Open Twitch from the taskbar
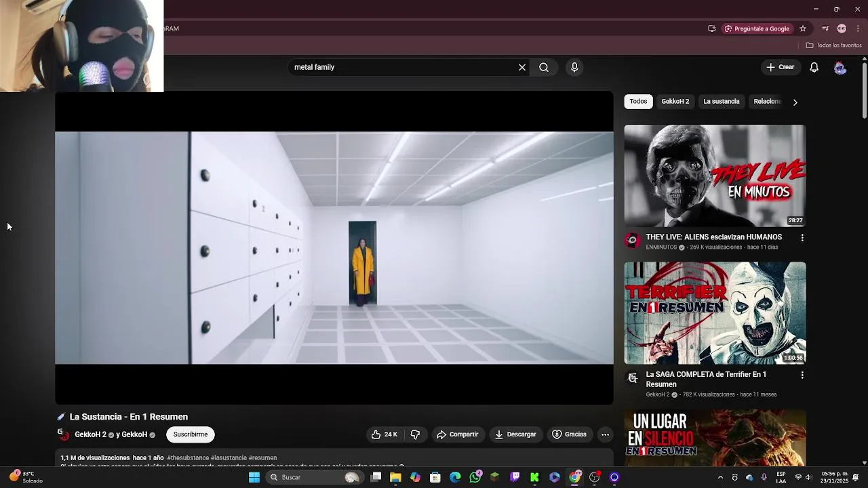Viewport: 868px width, 488px height. (515, 477)
